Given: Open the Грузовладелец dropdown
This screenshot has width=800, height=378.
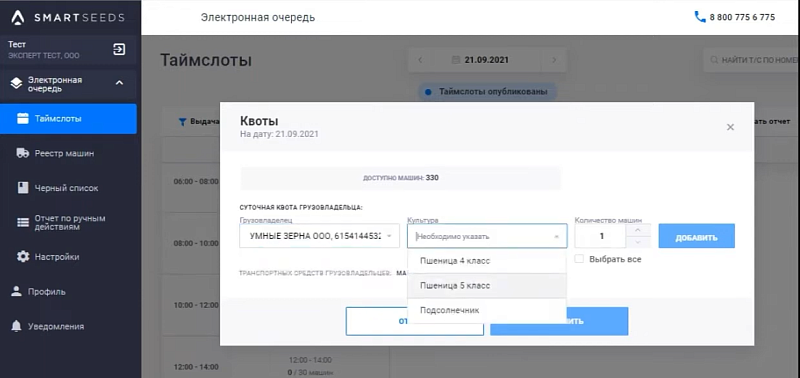Looking at the screenshot, I should pyautogui.click(x=319, y=236).
